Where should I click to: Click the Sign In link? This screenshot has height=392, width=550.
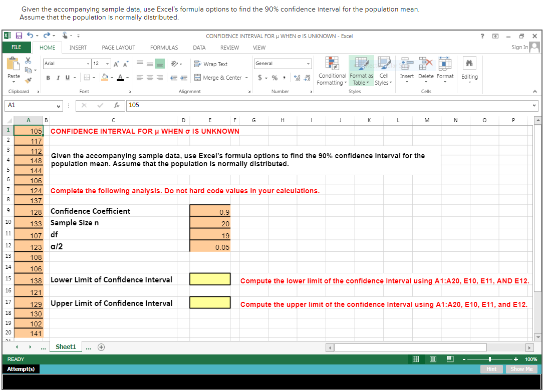coord(521,48)
